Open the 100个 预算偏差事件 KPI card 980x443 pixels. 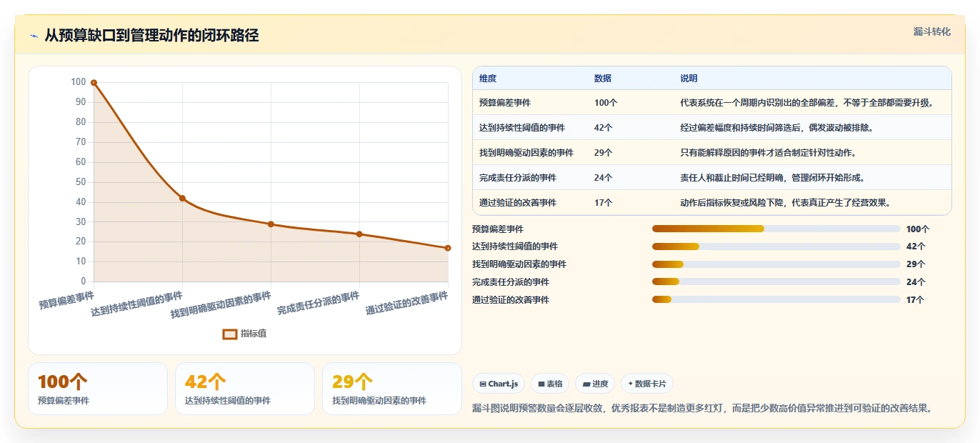(98, 389)
